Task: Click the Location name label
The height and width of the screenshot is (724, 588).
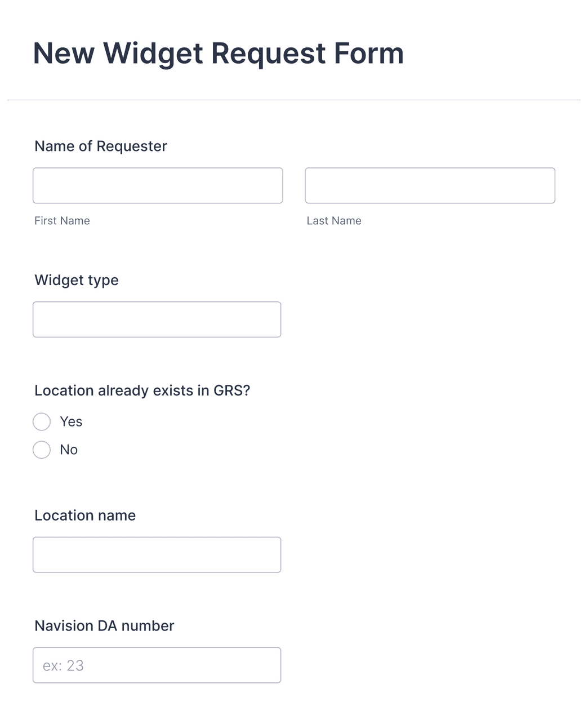Action: pyautogui.click(x=84, y=515)
